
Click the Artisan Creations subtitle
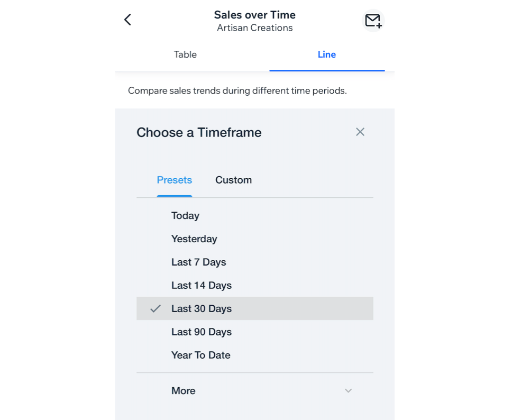coord(254,28)
